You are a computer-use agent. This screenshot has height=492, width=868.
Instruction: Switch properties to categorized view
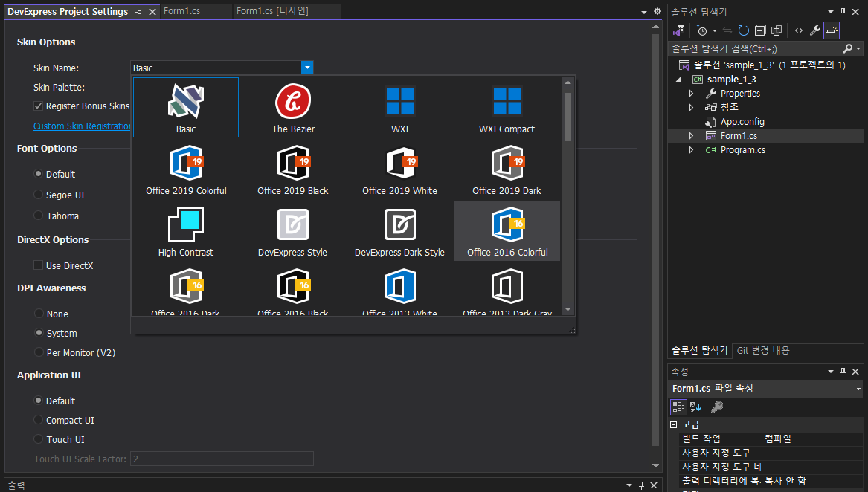678,407
